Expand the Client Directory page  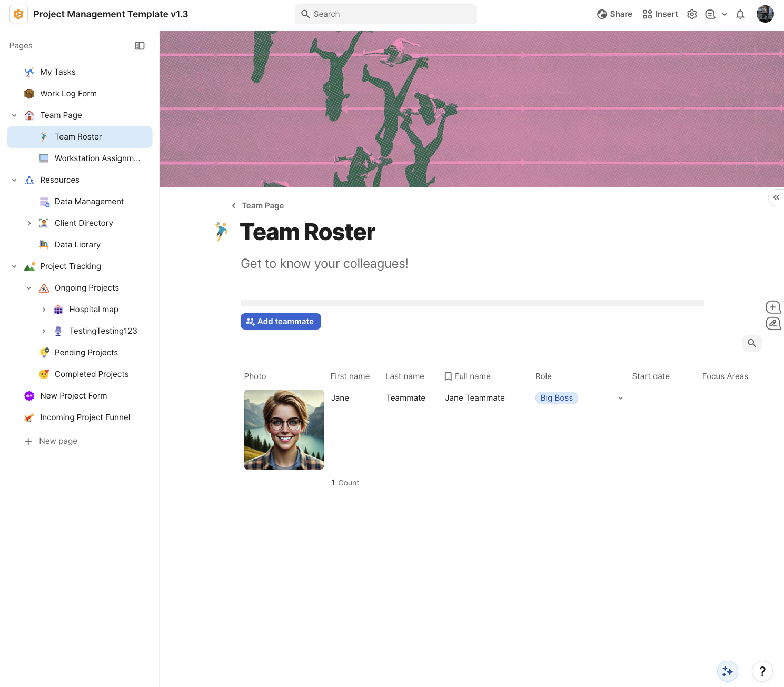(x=29, y=223)
